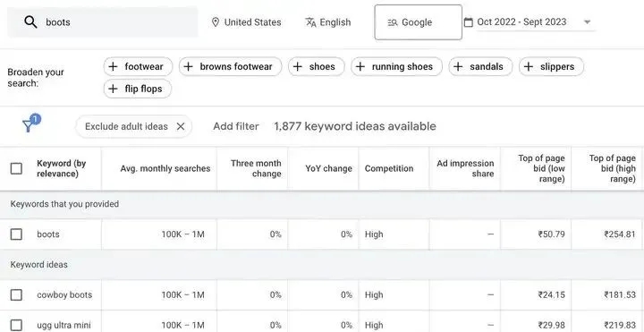Click plus icon on browns footwear chip
Viewport: 644px width, 332px height.
pyautogui.click(x=188, y=66)
